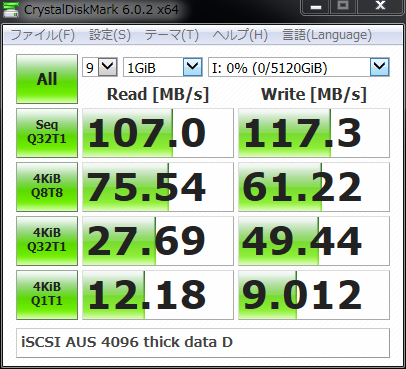Click the iSCSI AUS 4096 comment field
The width and height of the screenshot is (406, 369).
tap(203, 343)
